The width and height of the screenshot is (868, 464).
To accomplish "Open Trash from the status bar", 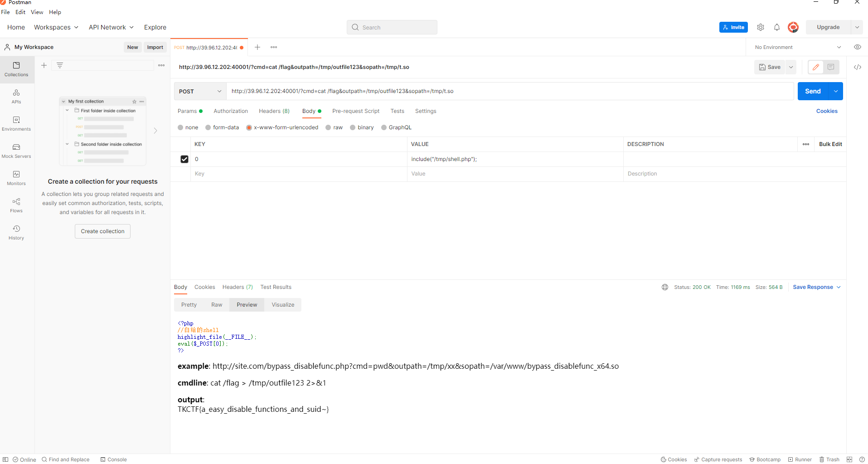I will (829, 459).
